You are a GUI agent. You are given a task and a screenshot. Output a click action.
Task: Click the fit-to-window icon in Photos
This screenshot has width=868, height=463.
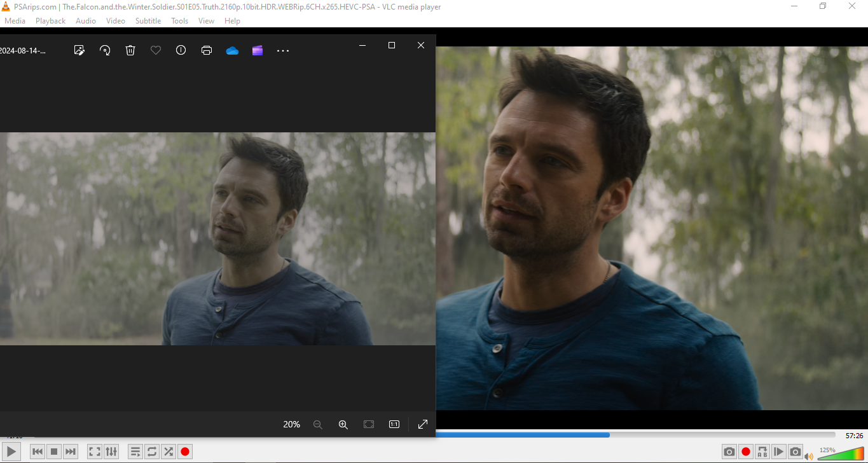coord(369,424)
